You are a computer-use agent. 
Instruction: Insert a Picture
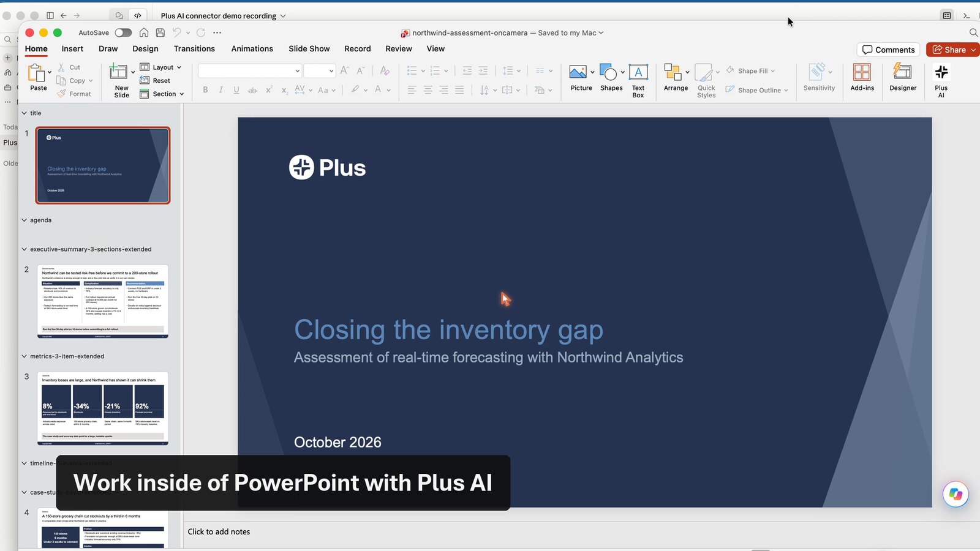[x=581, y=78]
